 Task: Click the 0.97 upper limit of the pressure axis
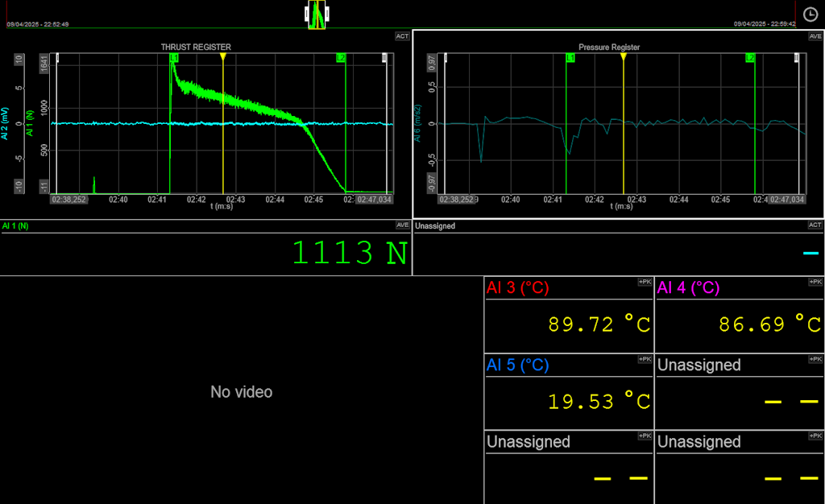(432, 63)
